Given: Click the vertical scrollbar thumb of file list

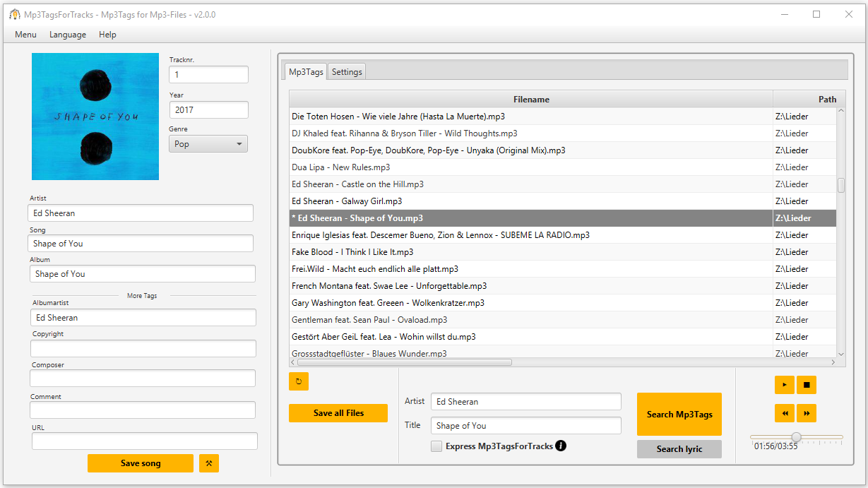Looking at the screenshot, I should pyautogui.click(x=841, y=185).
